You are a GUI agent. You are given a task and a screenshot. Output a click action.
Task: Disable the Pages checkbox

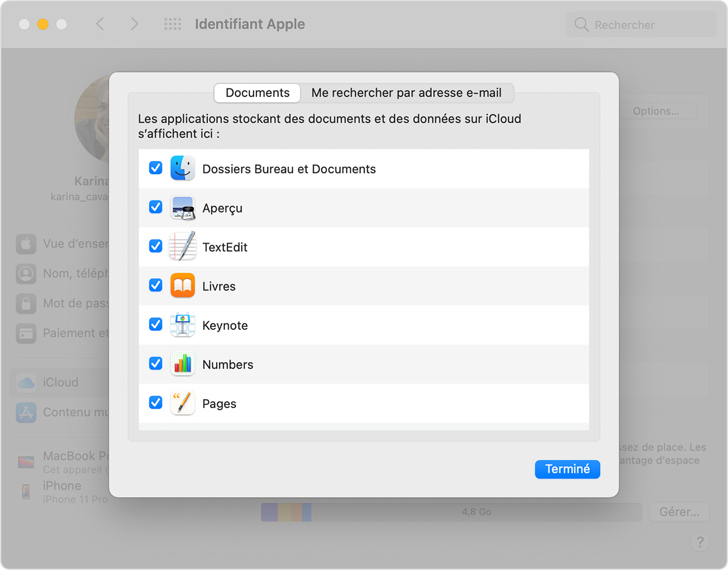(156, 403)
